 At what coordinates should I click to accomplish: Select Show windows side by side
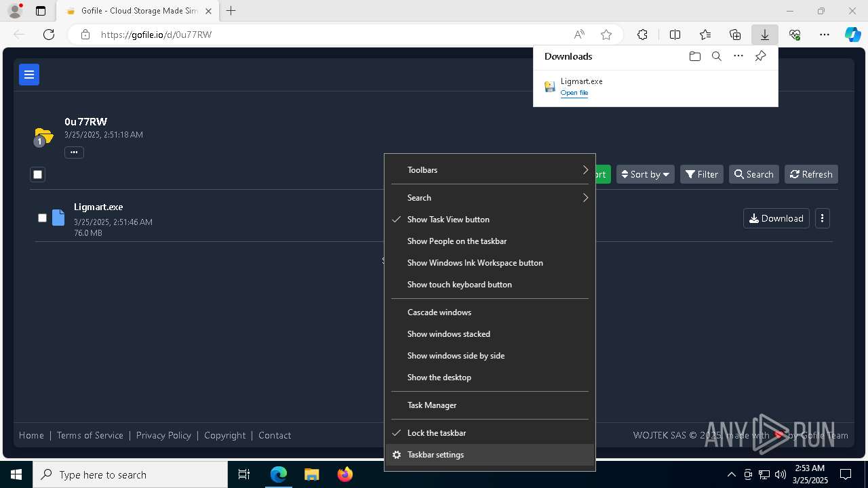click(x=490, y=356)
